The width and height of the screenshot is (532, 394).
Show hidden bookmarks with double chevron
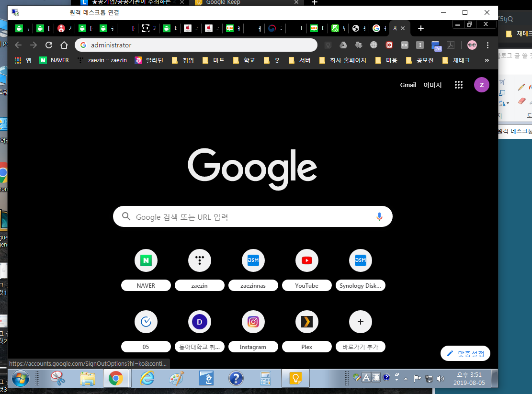click(487, 60)
